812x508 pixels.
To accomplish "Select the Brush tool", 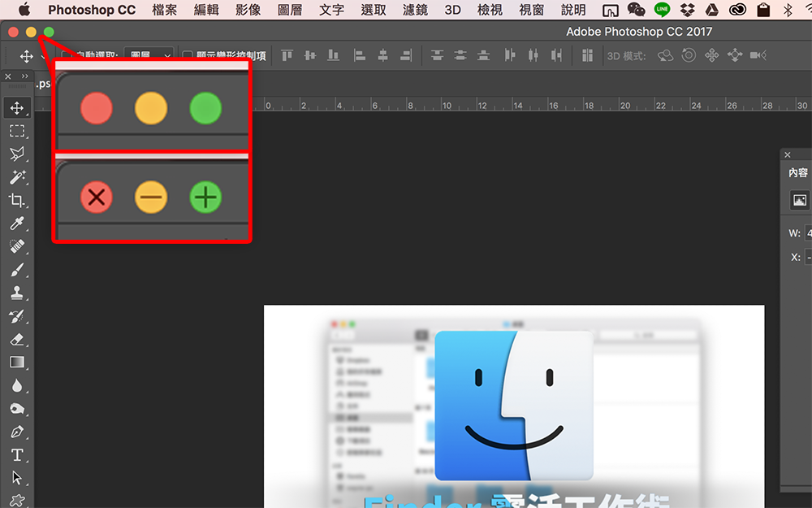I will (17, 270).
